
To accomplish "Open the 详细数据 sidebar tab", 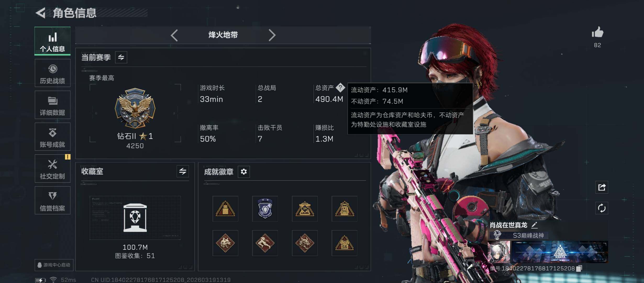I will 53,105.
